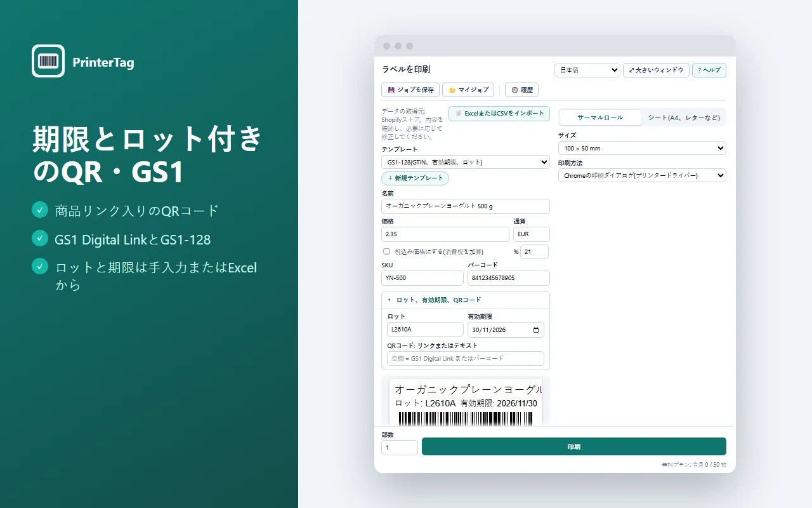The width and height of the screenshot is (812, 508).
Task: Click the ExcelまたはCSVをインポート button
Action: click(x=499, y=114)
